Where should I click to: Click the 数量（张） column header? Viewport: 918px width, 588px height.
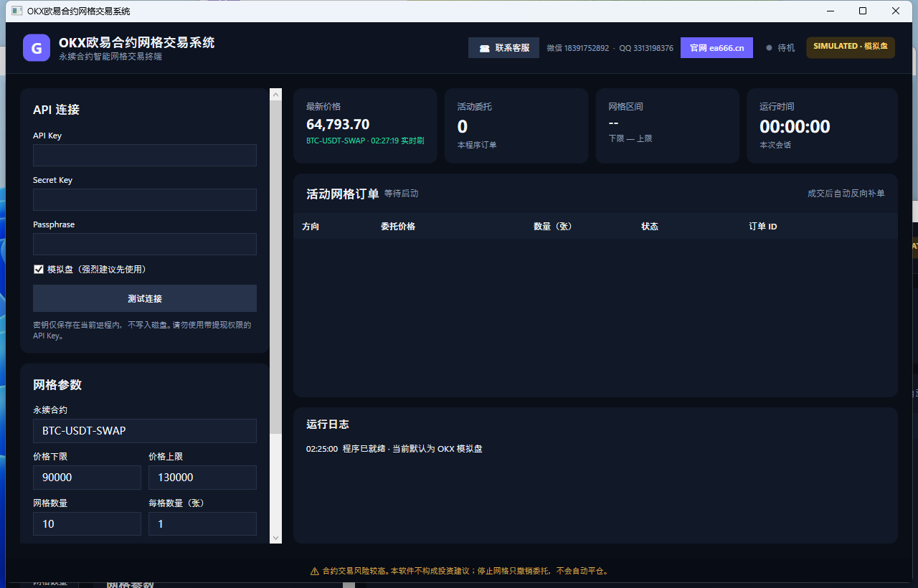pyautogui.click(x=553, y=227)
